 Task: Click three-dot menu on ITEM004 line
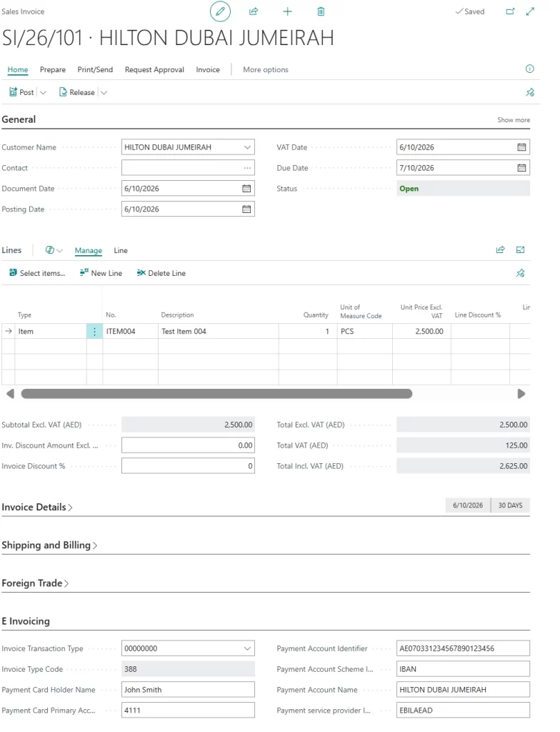pos(94,332)
